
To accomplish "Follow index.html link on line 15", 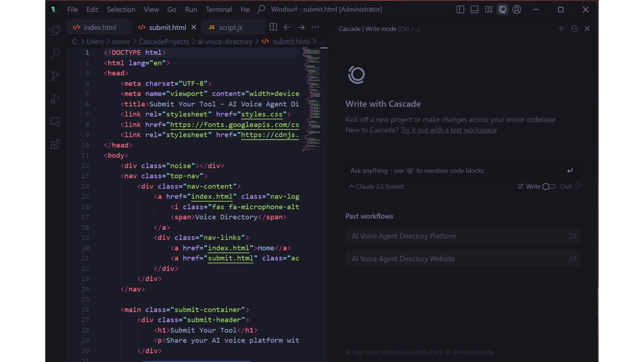I will [x=212, y=197].
